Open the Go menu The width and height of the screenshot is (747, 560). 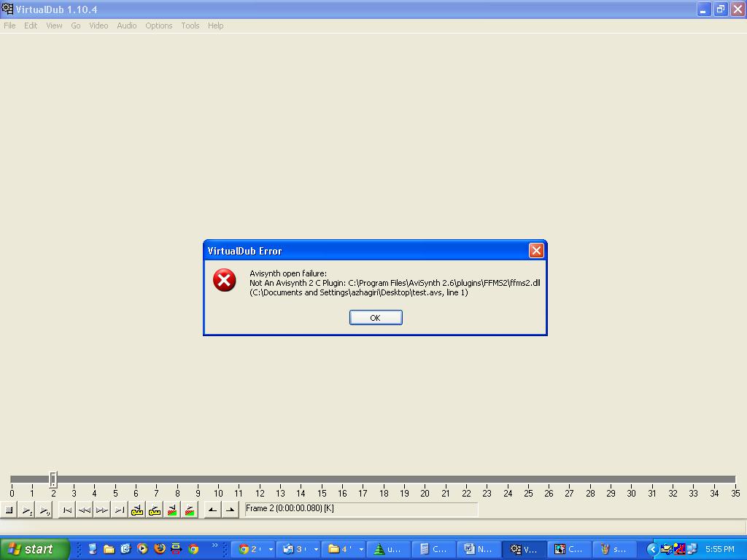coord(76,26)
